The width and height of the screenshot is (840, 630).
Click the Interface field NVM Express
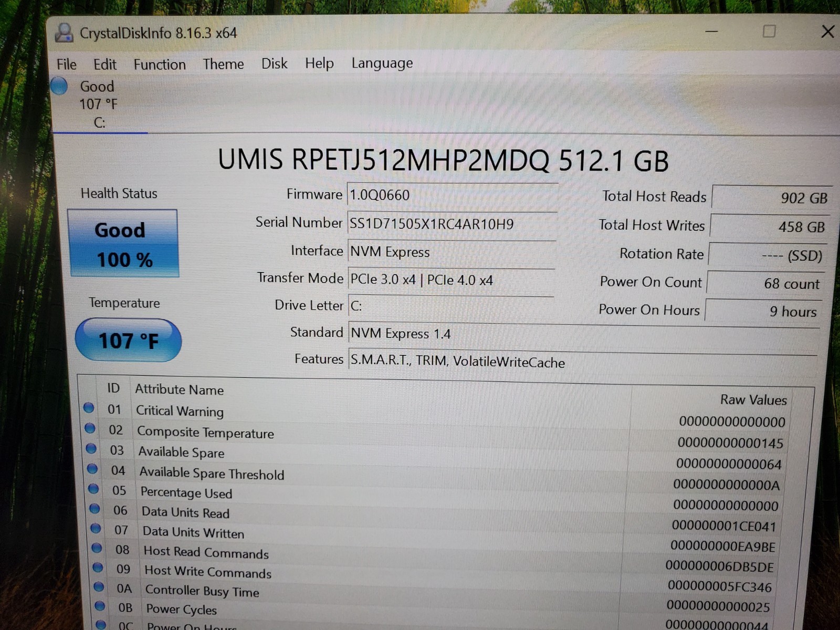click(x=451, y=252)
